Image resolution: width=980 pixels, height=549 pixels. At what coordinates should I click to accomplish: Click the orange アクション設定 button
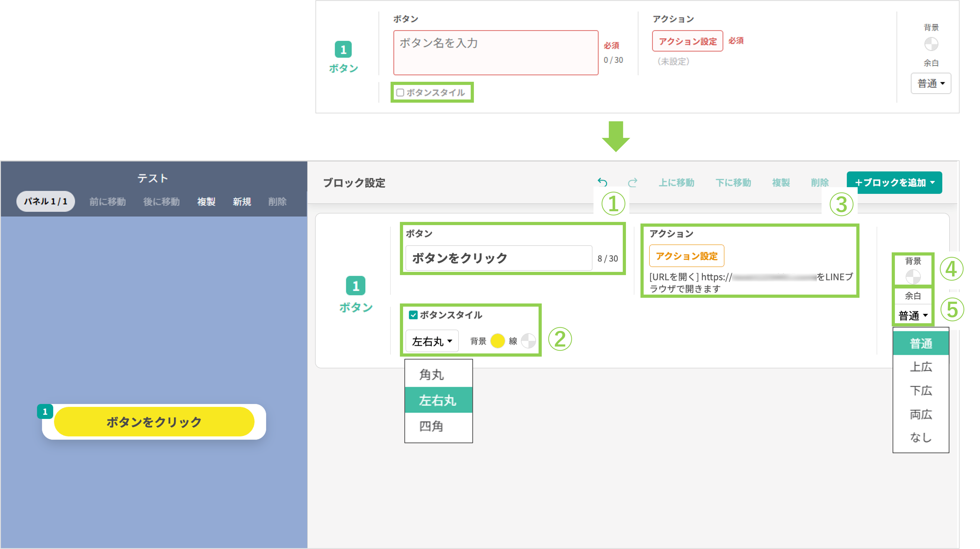pyautogui.click(x=686, y=256)
